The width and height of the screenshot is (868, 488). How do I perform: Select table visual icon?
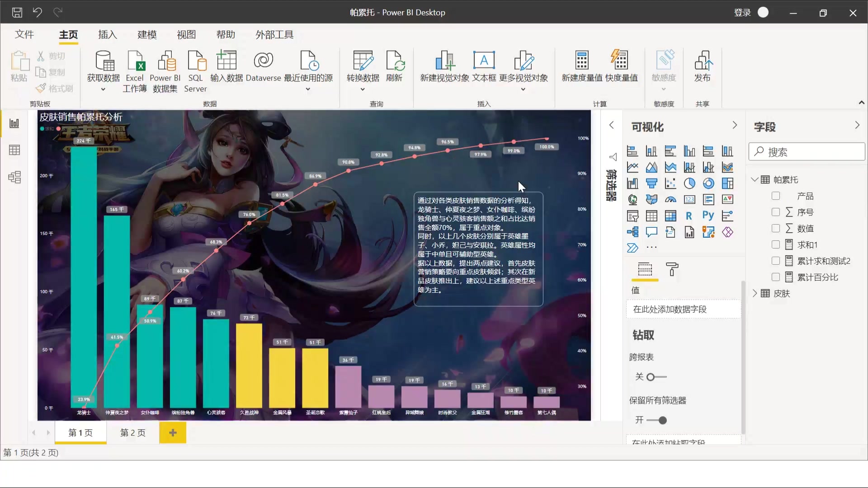pos(651,216)
